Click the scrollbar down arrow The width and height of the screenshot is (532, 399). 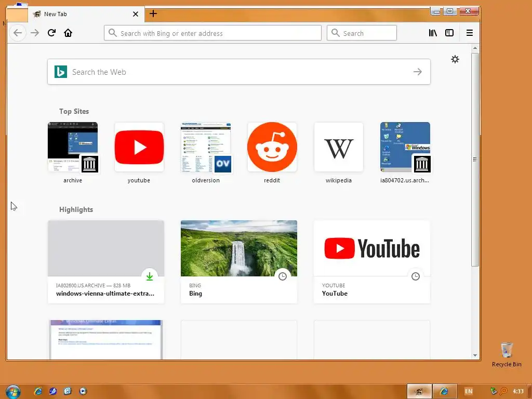[x=475, y=355]
